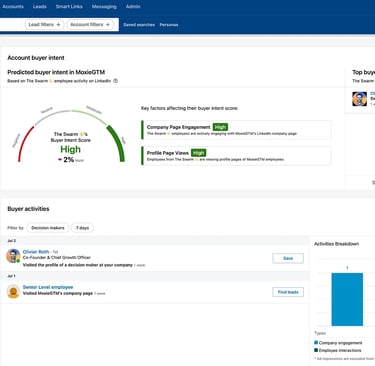Screen dimensions: 375x366
Task: Open the Leads menu item
Action: coord(40,6)
